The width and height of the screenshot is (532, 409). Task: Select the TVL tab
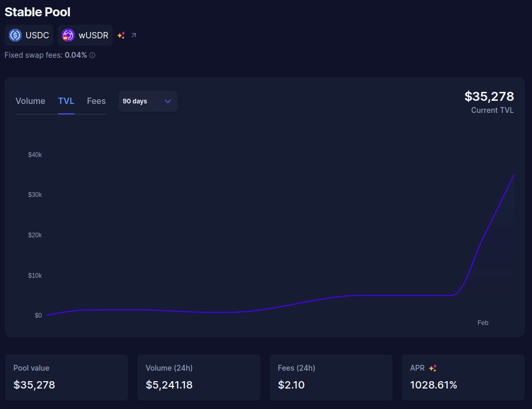[66, 101]
